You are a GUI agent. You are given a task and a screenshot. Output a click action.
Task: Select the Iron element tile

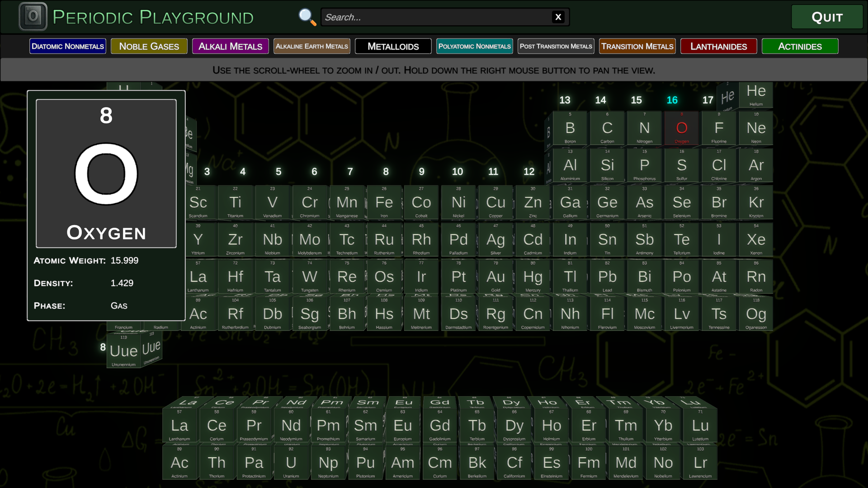[x=384, y=202]
